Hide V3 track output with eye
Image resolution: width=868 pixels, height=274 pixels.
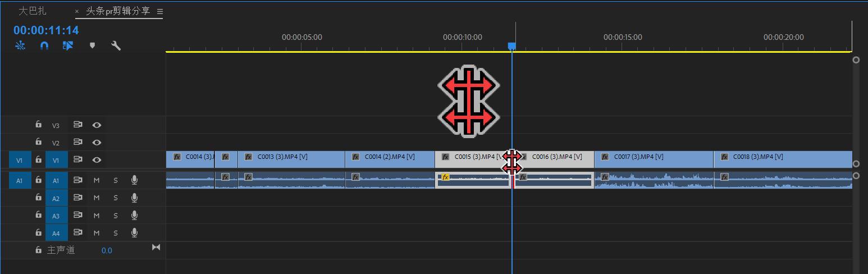point(97,125)
